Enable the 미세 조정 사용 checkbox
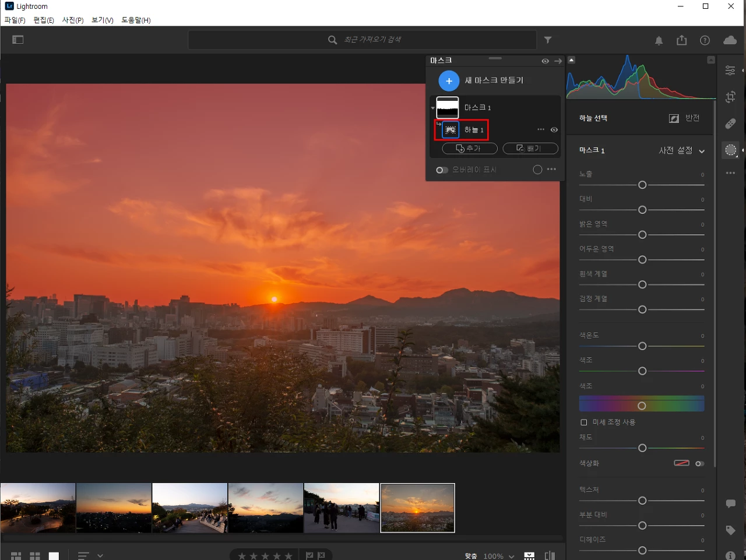This screenshot has height=560, width=746. pos(583,422)
